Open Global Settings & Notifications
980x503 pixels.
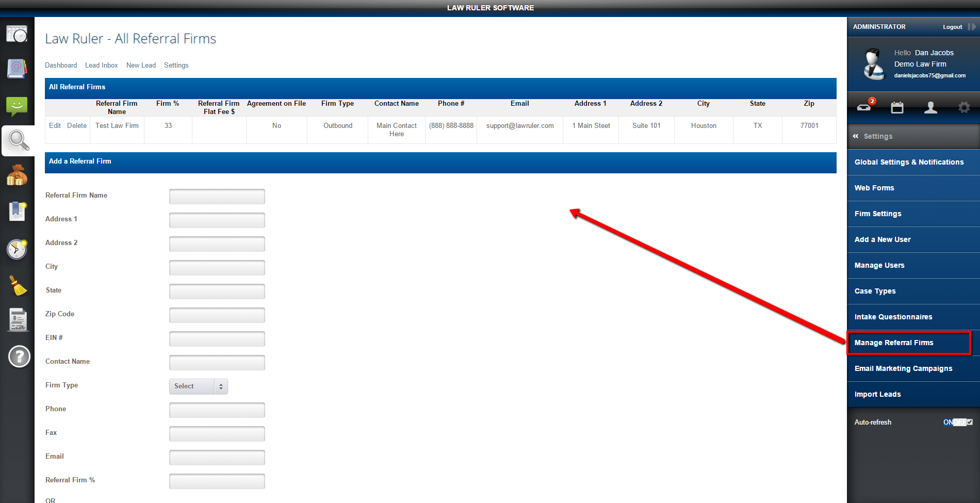(913, 162)
